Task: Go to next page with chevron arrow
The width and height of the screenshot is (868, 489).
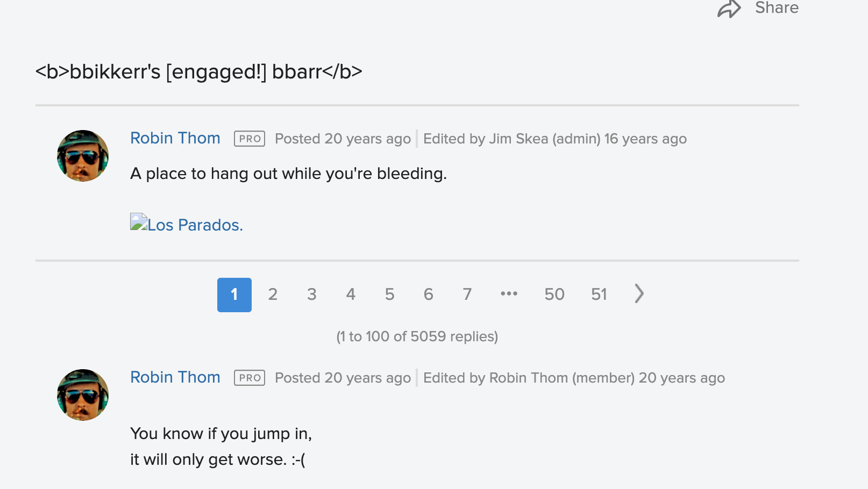Action: [x=639, y=294]
